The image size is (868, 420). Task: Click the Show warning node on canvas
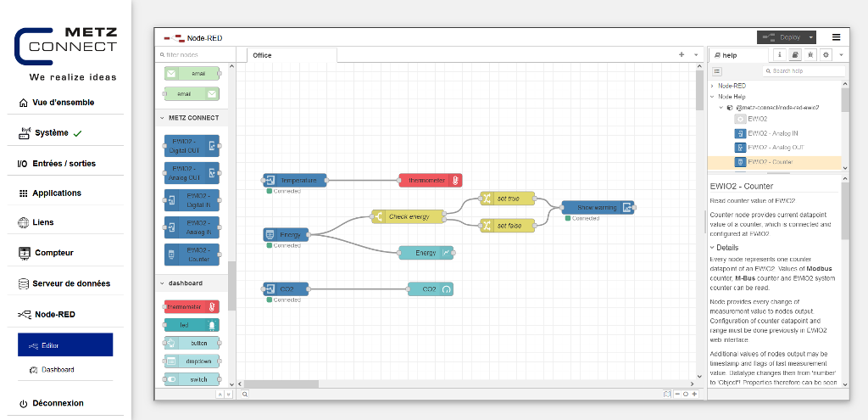(598, 207)
